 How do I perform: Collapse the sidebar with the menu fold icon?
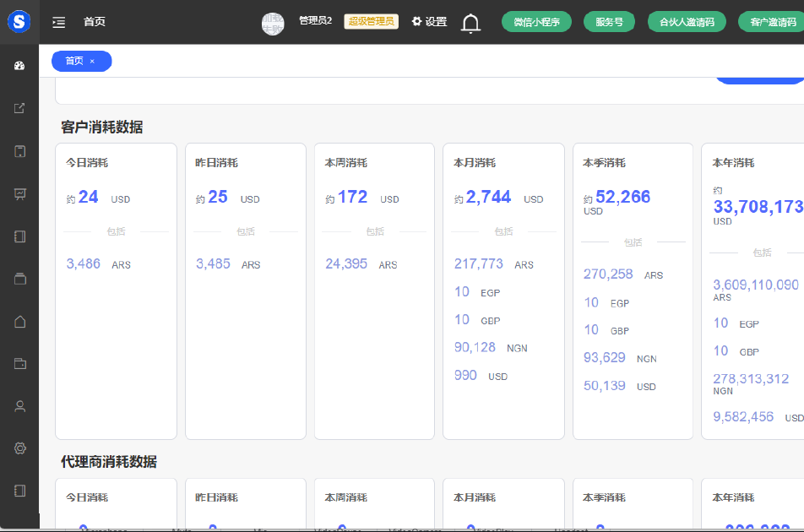tap(58, 23)
